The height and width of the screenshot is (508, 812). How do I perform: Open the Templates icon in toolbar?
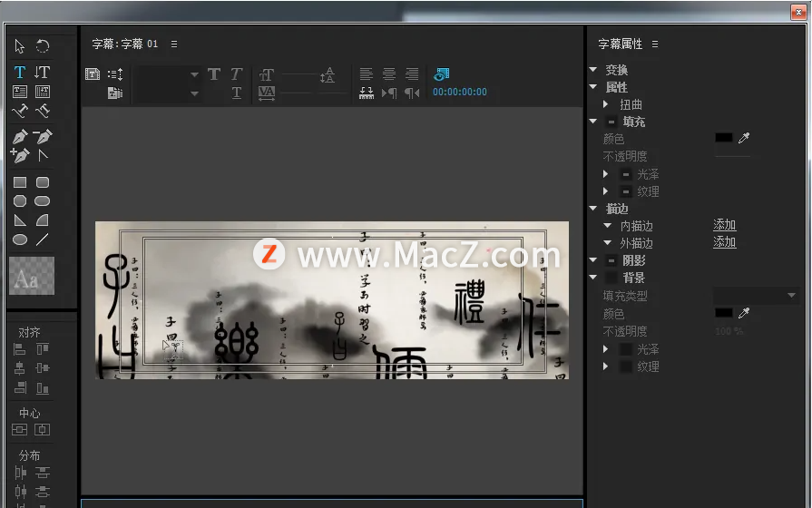pyautogui.click(x=115, y=93)
